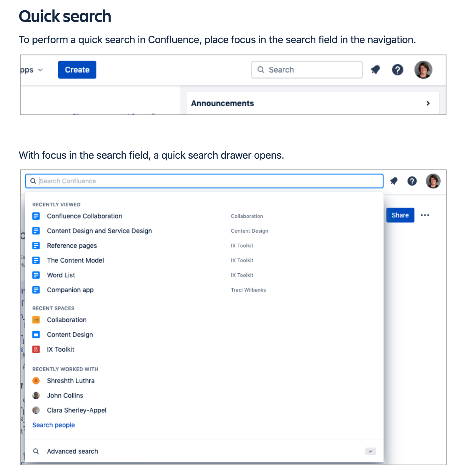Select the Confluence Collaboration page icon

click(36, 216)
